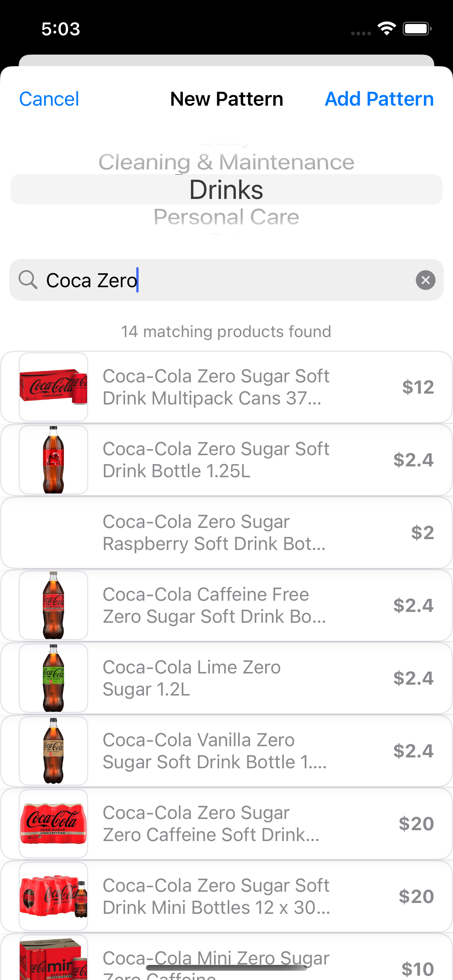
Task: Cancel the new pattern
Action: tap(49, 99)
